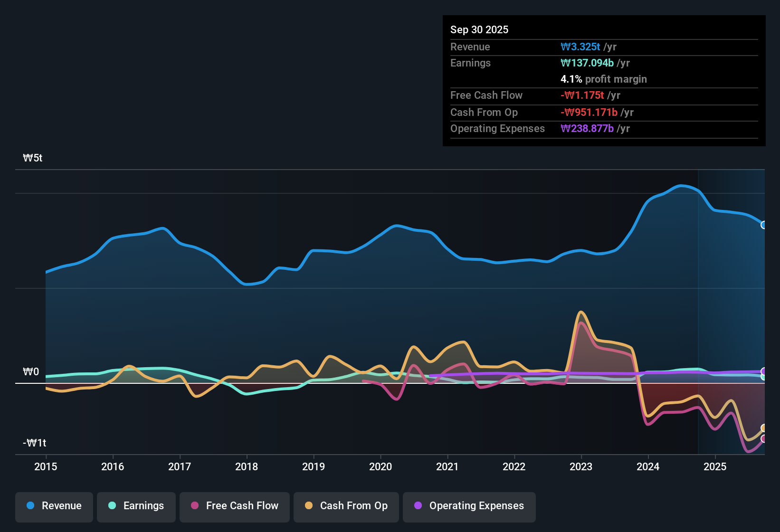Toggle the Operating Expenses series visibility
780x532 pixels.
(x=469, y=506)
